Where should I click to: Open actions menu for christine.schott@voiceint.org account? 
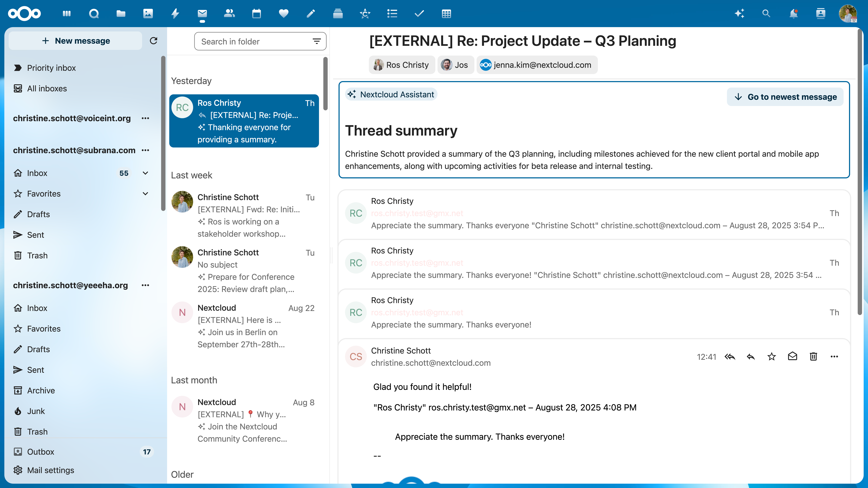(x=145, y=118)
